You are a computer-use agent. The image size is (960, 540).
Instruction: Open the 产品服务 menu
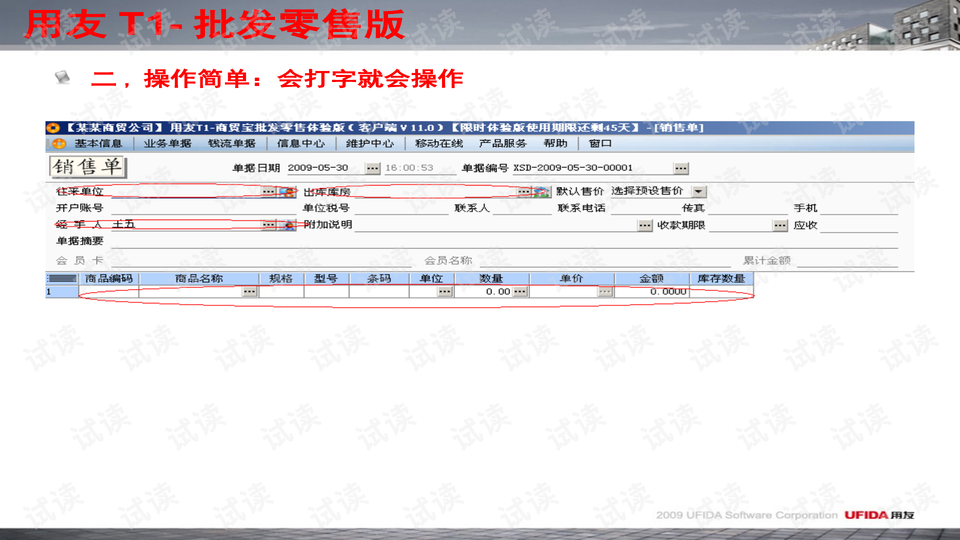(503, 144)
